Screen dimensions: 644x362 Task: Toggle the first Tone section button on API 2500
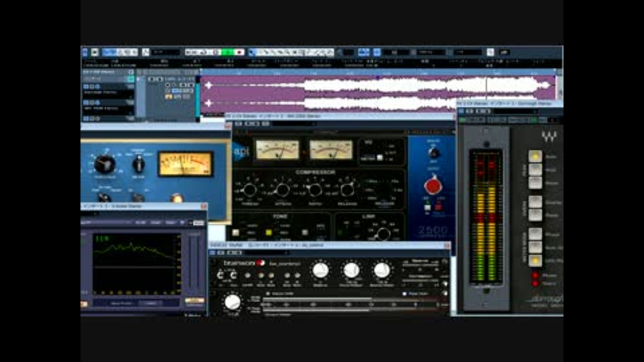[235, 233]
